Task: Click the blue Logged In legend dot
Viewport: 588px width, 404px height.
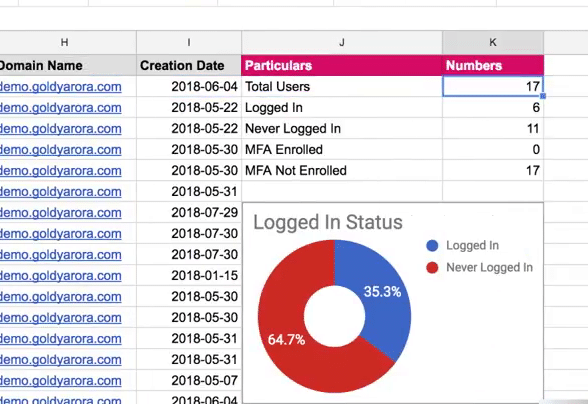Action: coord(432,246)
